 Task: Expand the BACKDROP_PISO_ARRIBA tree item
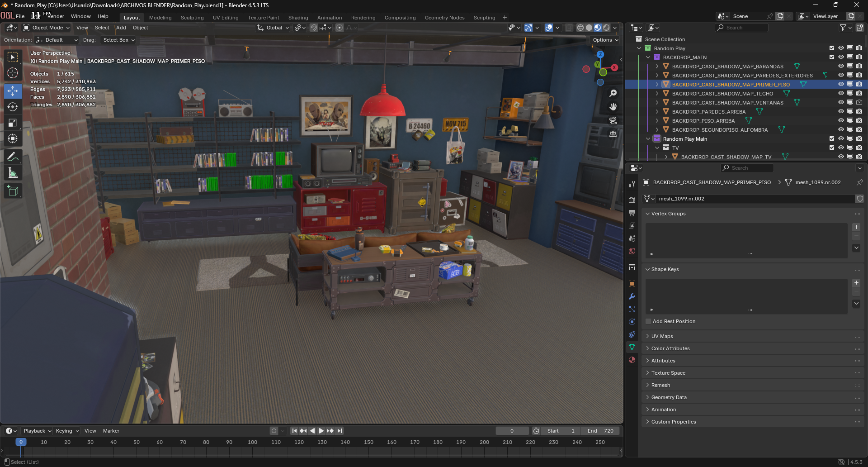coord(657,120)
